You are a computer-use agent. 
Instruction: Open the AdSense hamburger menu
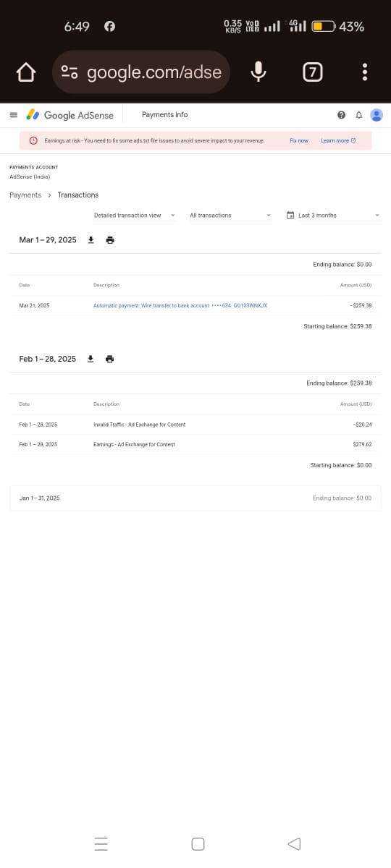click(x=13, y=115)
